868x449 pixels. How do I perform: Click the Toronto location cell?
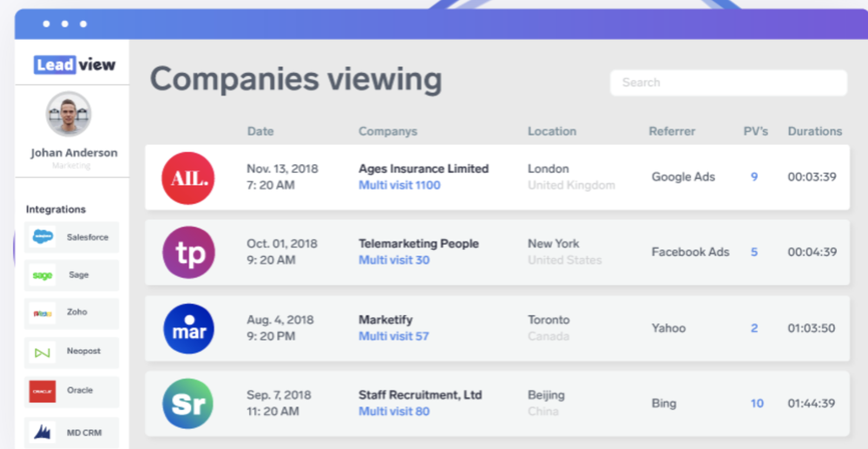click(549, 320)
